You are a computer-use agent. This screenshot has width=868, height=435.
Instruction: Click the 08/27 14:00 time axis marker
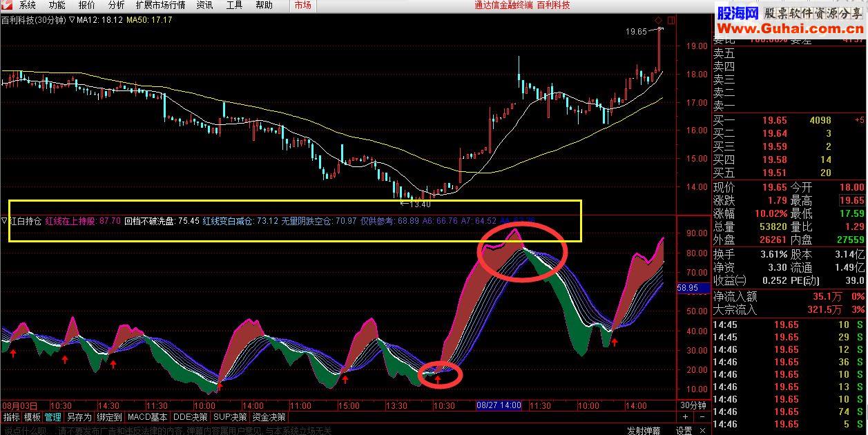pyautogui.click(x=499, y=405)
